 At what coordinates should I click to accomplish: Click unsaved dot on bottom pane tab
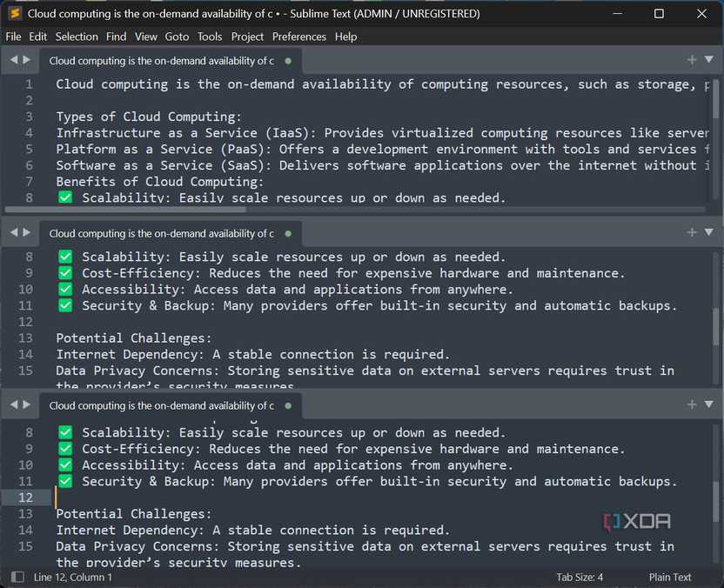[288, 405]
